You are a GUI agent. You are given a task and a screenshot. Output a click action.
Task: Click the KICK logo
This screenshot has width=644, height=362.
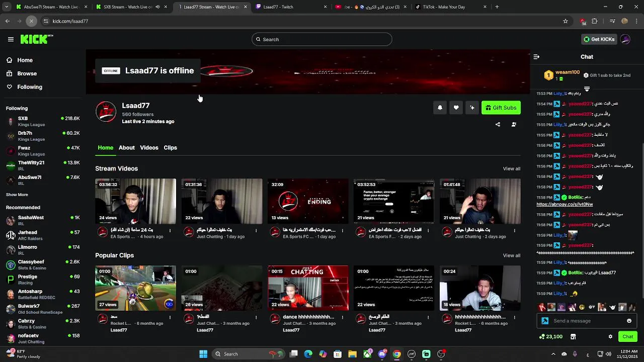[x=37, y=39]
